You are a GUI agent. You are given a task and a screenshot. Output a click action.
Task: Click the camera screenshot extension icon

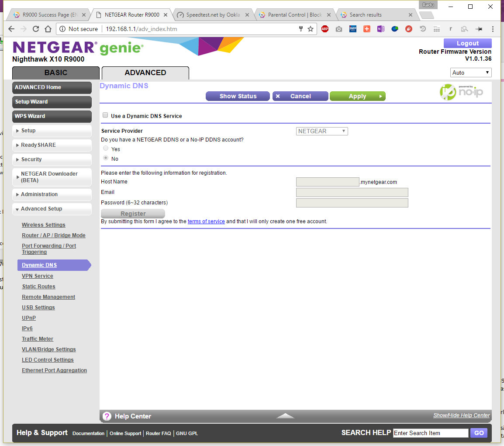338,29
